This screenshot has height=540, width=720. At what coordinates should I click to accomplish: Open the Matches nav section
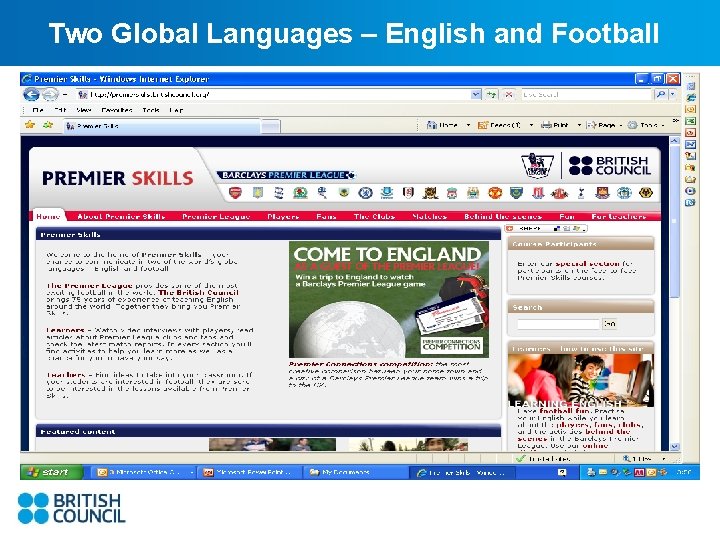pyautogui.click(x=429, y=216)
